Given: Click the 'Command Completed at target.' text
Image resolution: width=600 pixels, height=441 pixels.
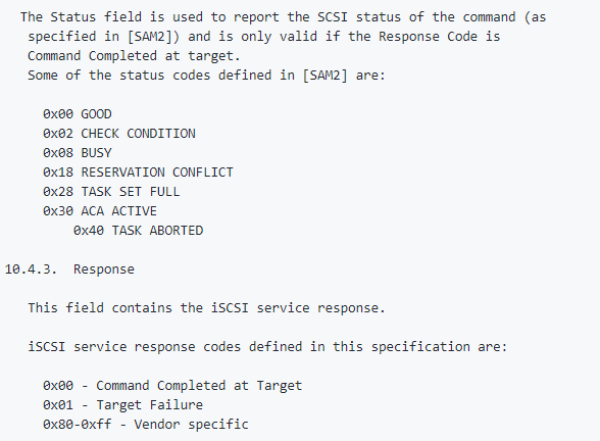Looking at the screenshot, I should [134, 56].
